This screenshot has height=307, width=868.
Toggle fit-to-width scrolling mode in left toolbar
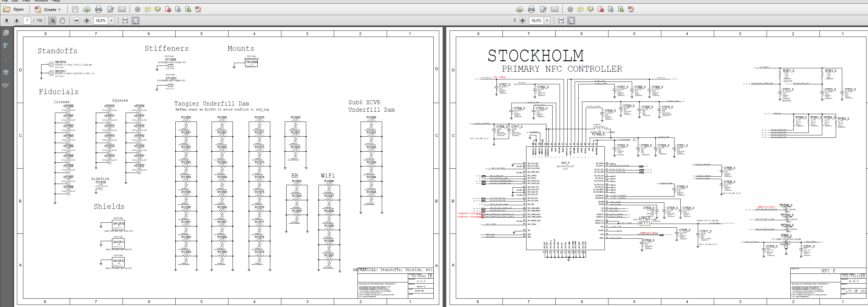tap(125, 21)
